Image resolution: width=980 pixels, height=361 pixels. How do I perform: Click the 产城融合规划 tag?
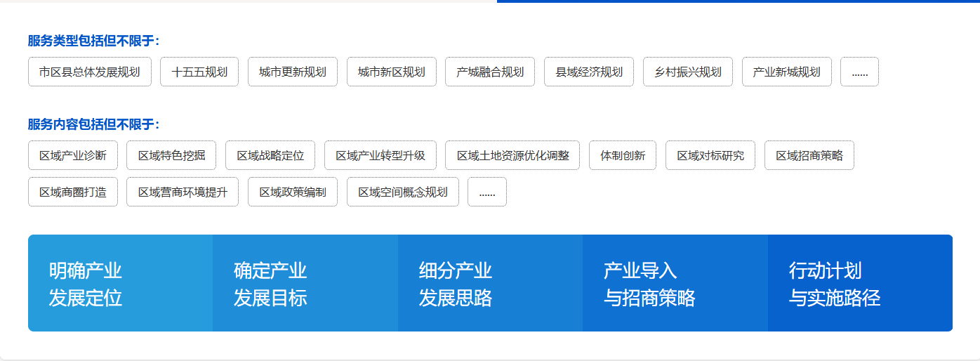click(490, 72)
